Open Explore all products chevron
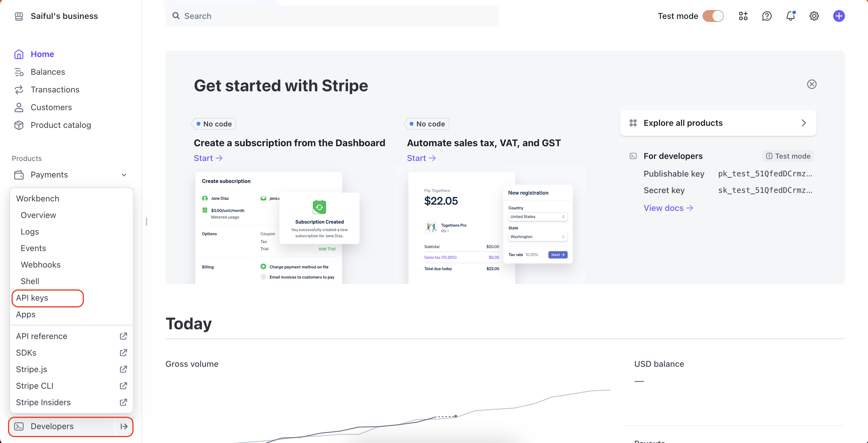 tap(804, 123)
